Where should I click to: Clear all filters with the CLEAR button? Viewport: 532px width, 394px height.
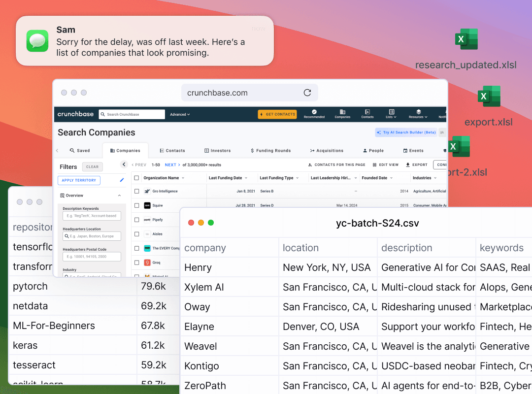click(92, 167)
